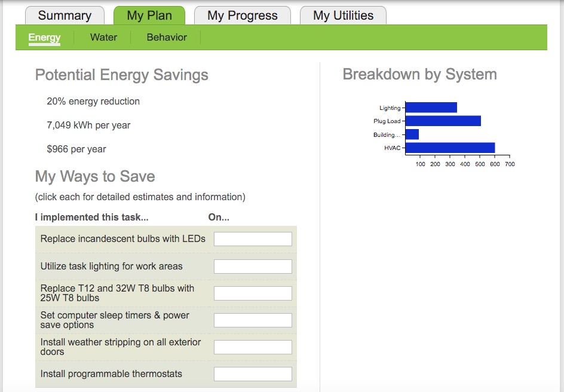
Task: Click date field for Replace incandescent bulbs
Action: (x=253, y=239)
